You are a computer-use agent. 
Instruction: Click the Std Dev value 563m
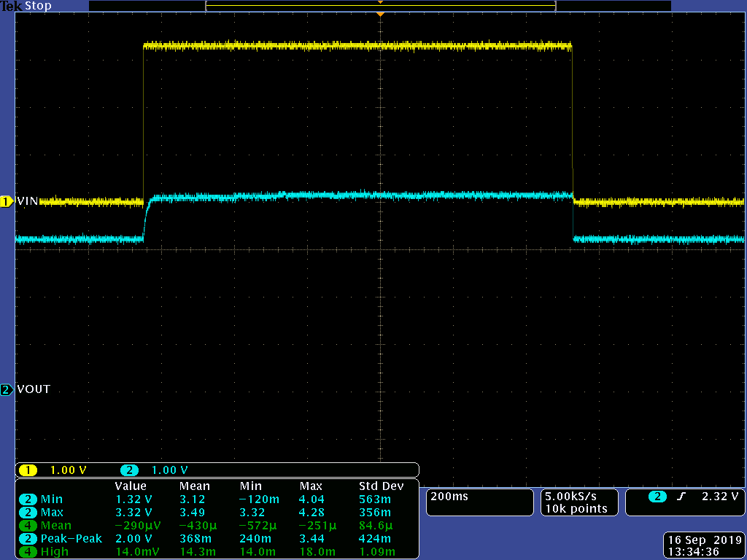point(375,499)
